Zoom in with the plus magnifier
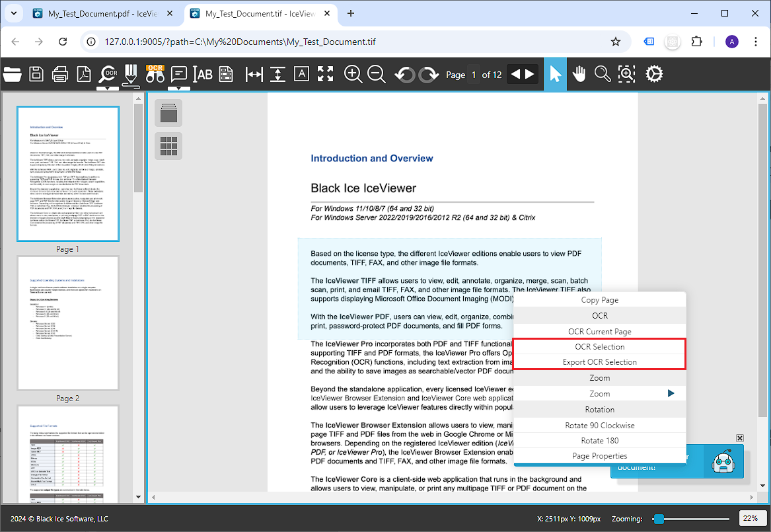 pyautogui.click(x=353, y=74)
